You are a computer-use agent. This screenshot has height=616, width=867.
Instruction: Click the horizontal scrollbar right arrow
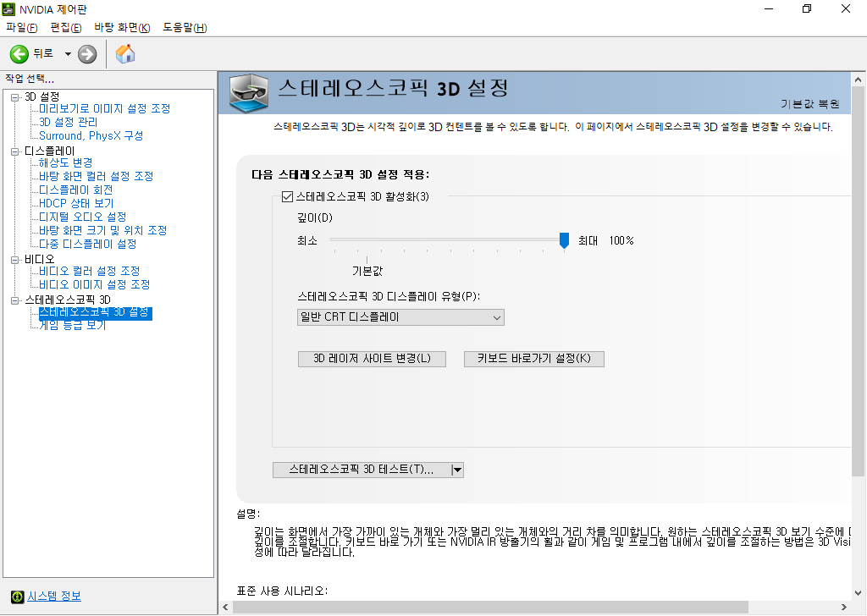tap(844, 608)
